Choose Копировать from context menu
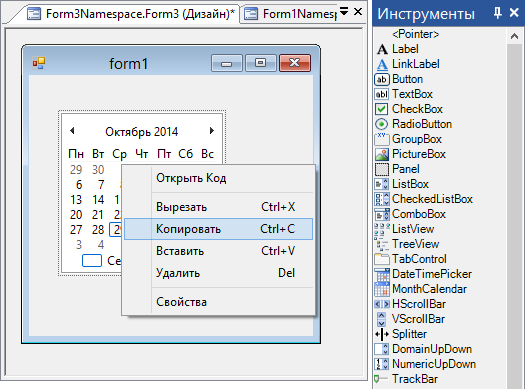Image resolution: width=525 pixels, height=389 pixels. [218, 229]
